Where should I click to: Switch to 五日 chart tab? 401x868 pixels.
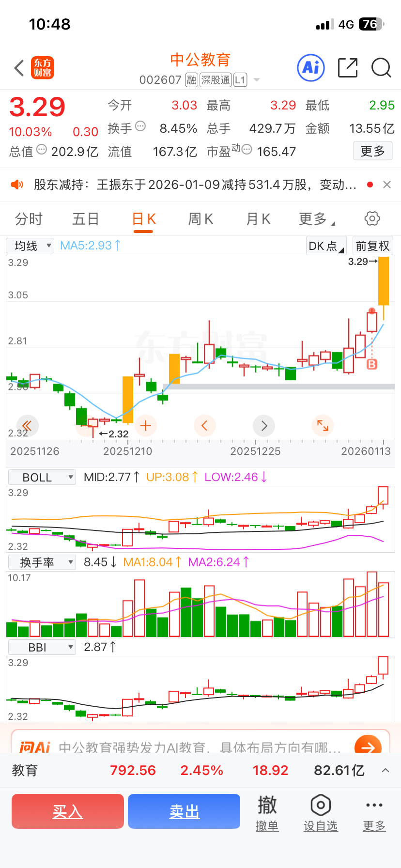pyautogui.click(x=86, y=219)
